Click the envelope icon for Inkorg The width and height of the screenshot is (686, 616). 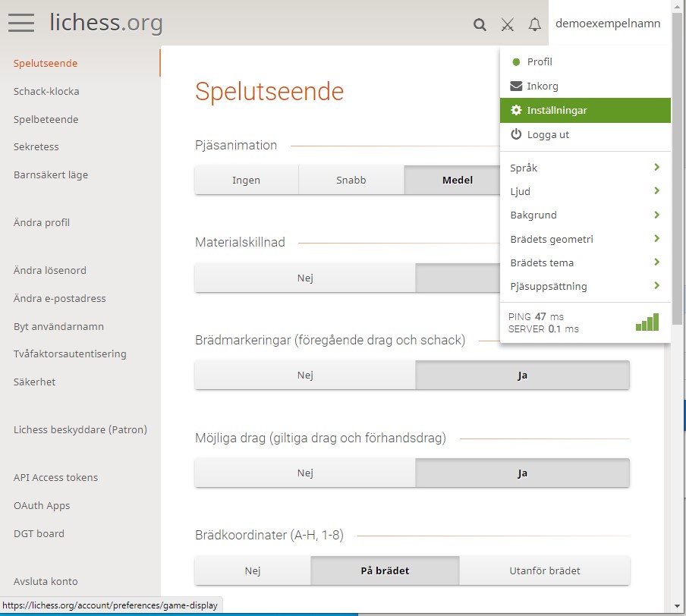click(516, 86)
